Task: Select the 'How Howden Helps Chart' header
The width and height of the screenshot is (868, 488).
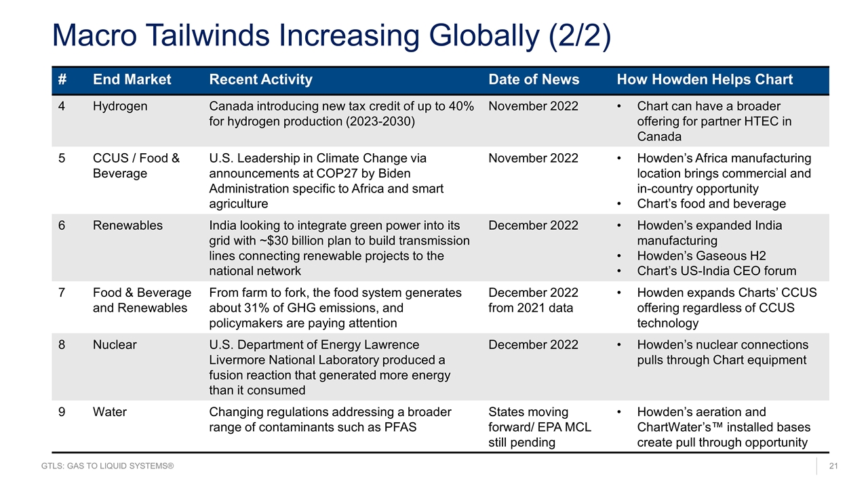Action: pyautogui.click(x=705, y=80)
